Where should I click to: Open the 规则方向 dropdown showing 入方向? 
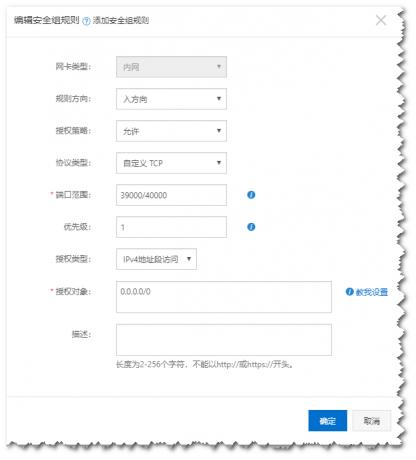click(171, 99)
